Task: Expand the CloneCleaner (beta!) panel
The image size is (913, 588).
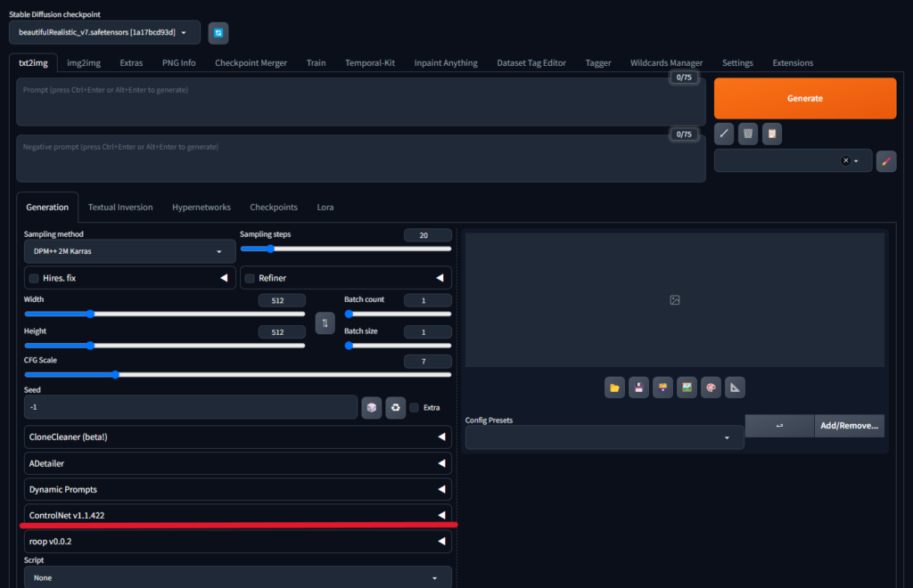Action: pyautogui.click(x=237, y=437)
